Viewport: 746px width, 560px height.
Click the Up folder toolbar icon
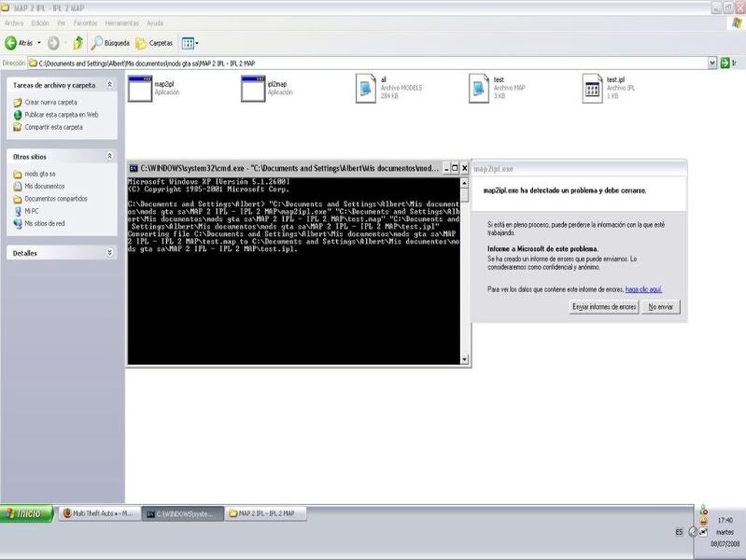click(x=78, y=43)
